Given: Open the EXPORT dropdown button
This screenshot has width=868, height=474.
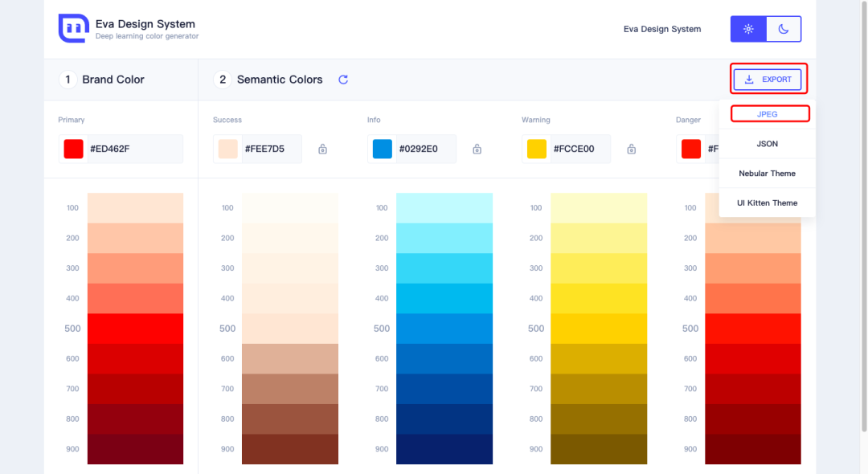Looking at the screenshot, I should [768, 80].
